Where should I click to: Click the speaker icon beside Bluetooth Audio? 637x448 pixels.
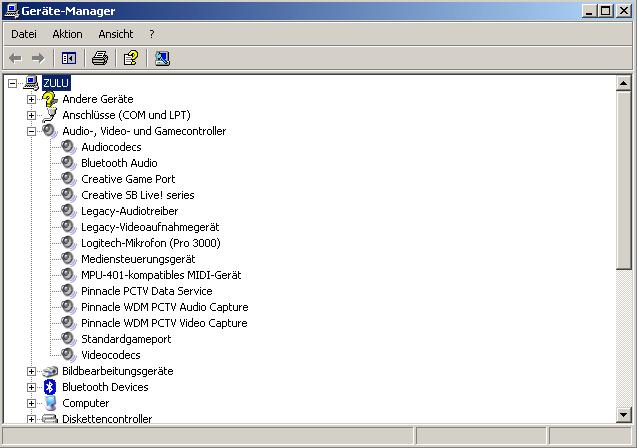click(x=68, y=163)
